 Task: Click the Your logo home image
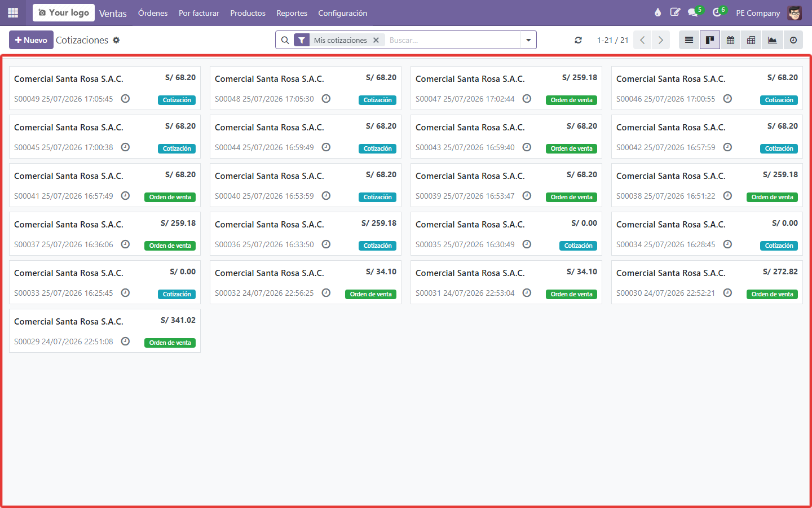click(x=64, y=12)
